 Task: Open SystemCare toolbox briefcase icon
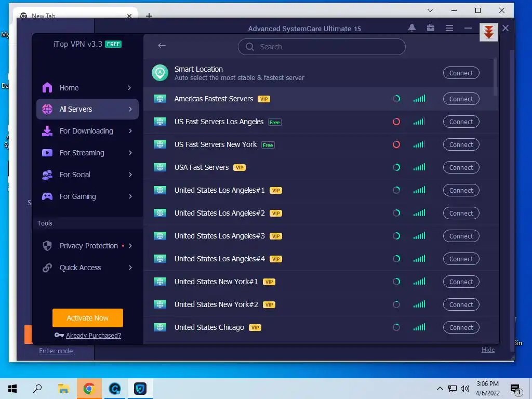pos(431,28)
